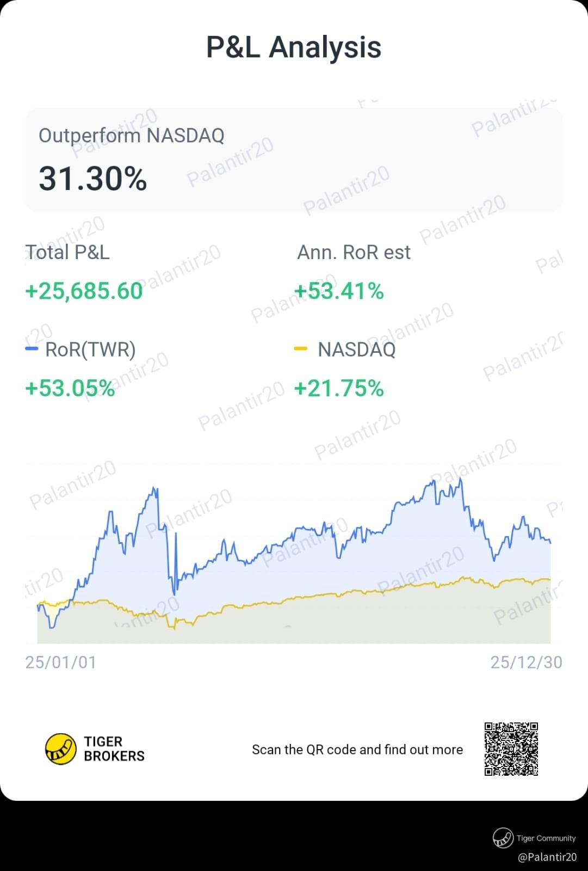Click the blue RoR(TWR) legend marker
The height and width of the screenshot is (871, 588).
click(32, 349)
